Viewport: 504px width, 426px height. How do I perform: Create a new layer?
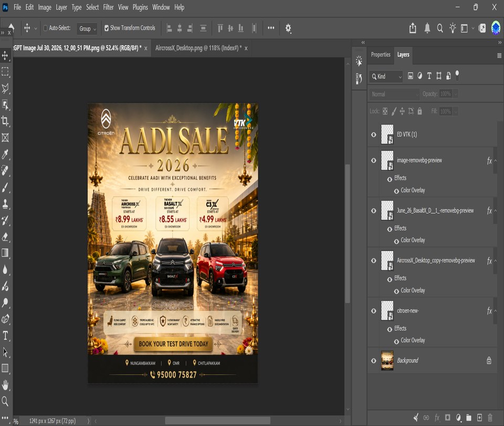(479, 418)
